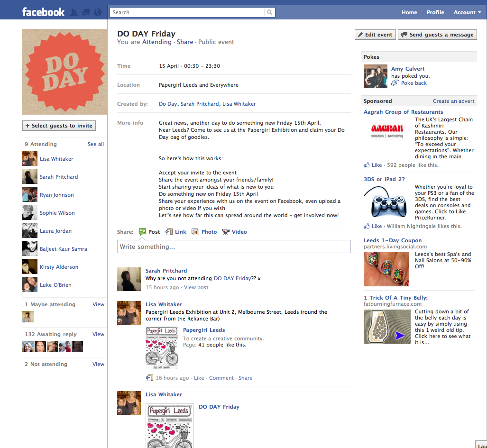487x448 pixels.
Task: Click the Papergirl Leeds bicycle thumbnail
Action: coord(162,347)
